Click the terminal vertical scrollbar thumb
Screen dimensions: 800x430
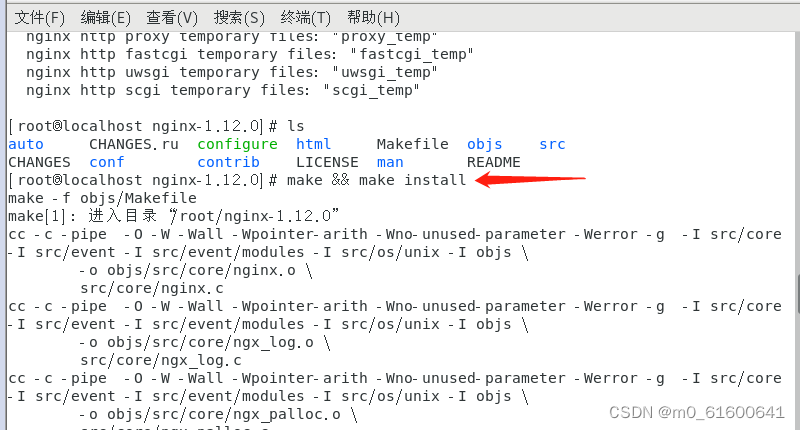tap(797, 294)
